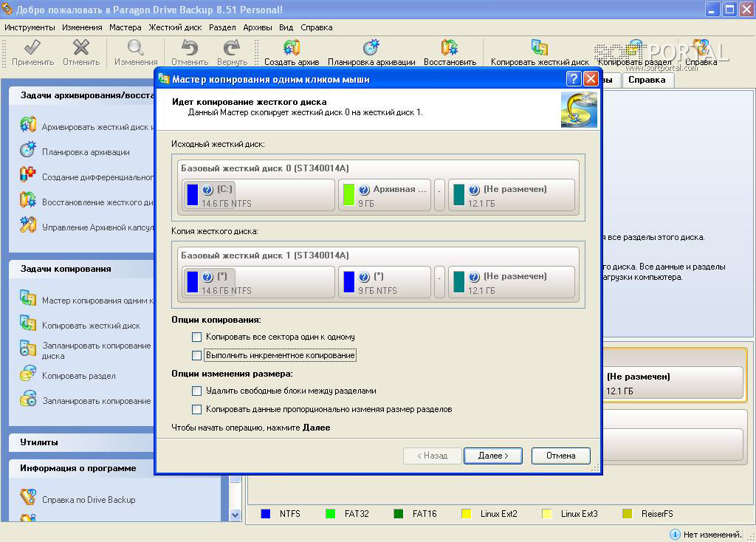Select the Архивная 9 ГБ partition block
This screenshot has width=756, height=542.
click(385, 195)
